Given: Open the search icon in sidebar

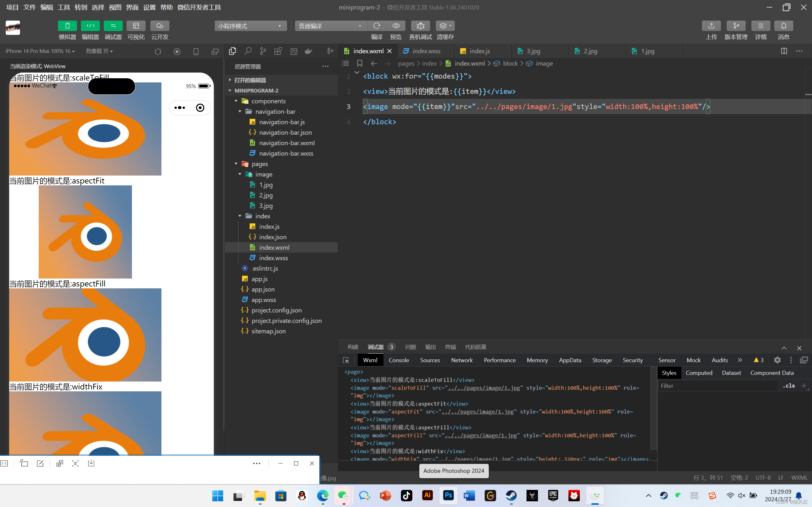Looking at the screenshot, I should point(248,51).
